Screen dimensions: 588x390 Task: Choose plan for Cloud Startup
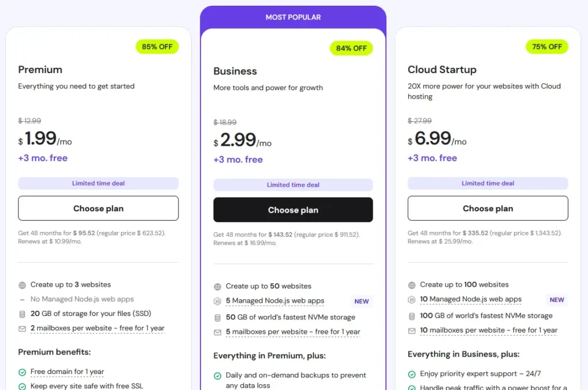pos(488,208)
